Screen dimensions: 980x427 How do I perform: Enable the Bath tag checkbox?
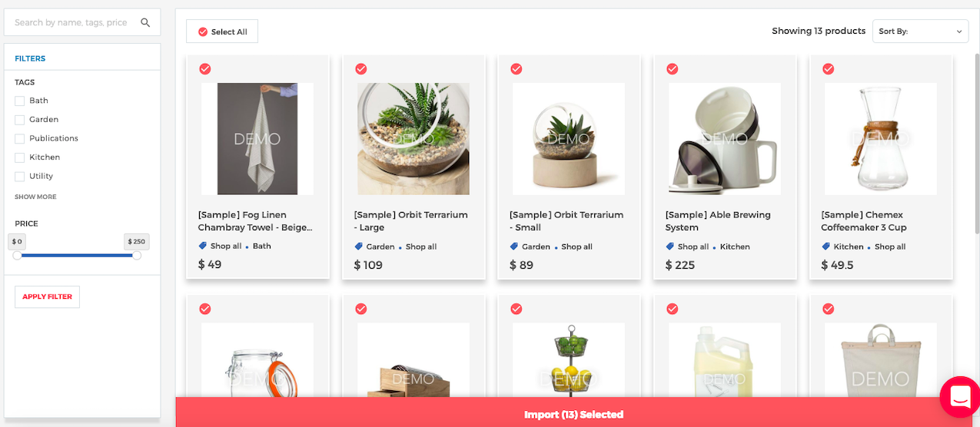20,101
